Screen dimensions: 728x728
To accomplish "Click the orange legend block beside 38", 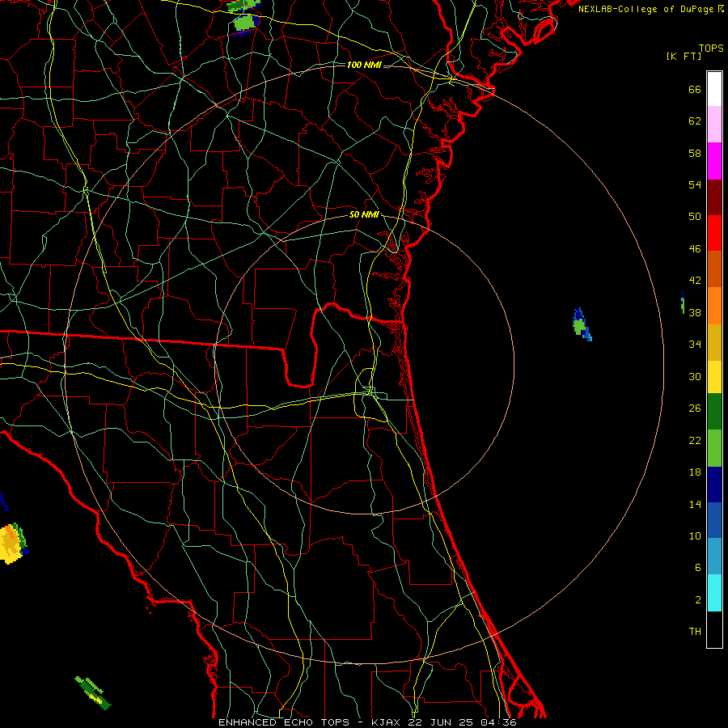I will pos(714,306).
